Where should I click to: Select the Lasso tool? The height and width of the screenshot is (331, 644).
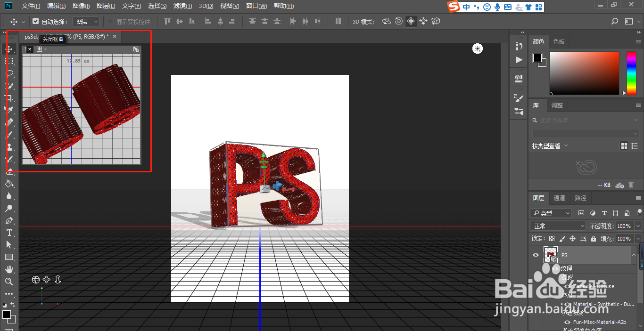click(x=9, y=73)
